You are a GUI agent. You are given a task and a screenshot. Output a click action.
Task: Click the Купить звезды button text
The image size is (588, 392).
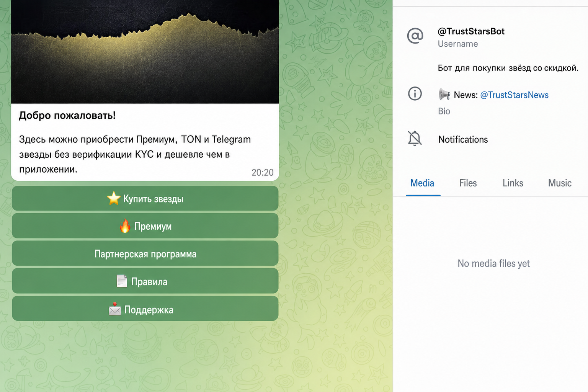(153, 199)
